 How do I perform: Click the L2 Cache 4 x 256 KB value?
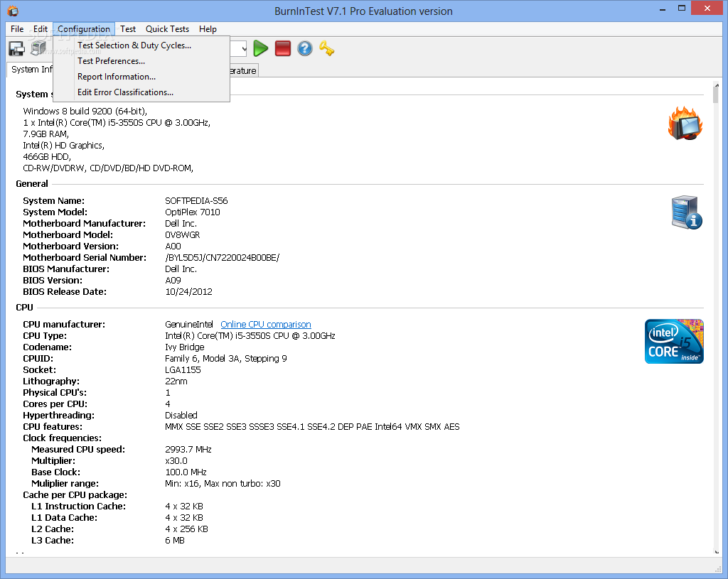[x=186, y=529]
